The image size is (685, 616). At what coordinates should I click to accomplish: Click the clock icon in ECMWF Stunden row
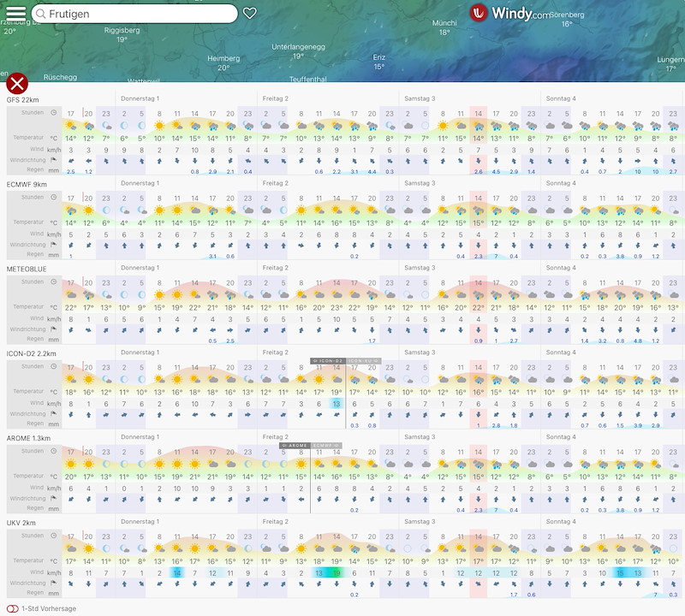coord(54,198)
